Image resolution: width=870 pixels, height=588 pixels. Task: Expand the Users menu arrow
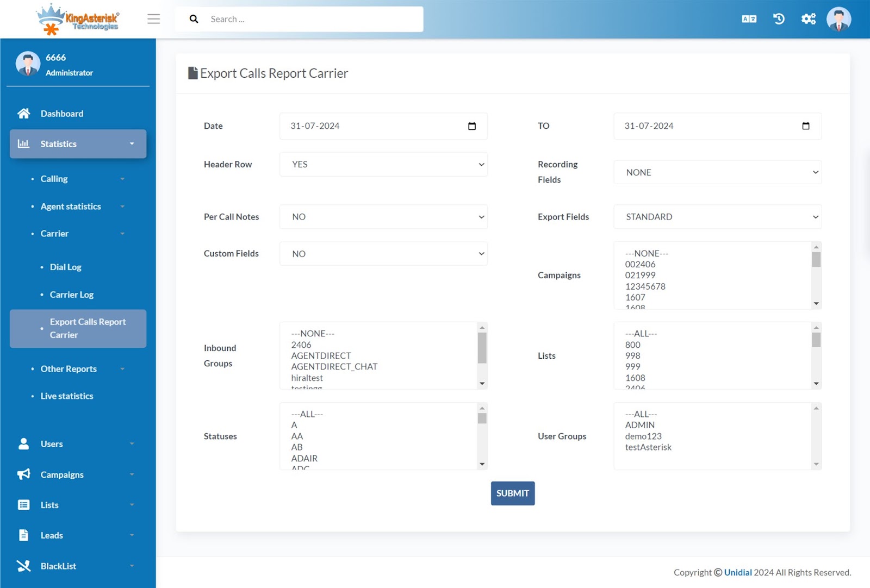(x=132, y=444)
